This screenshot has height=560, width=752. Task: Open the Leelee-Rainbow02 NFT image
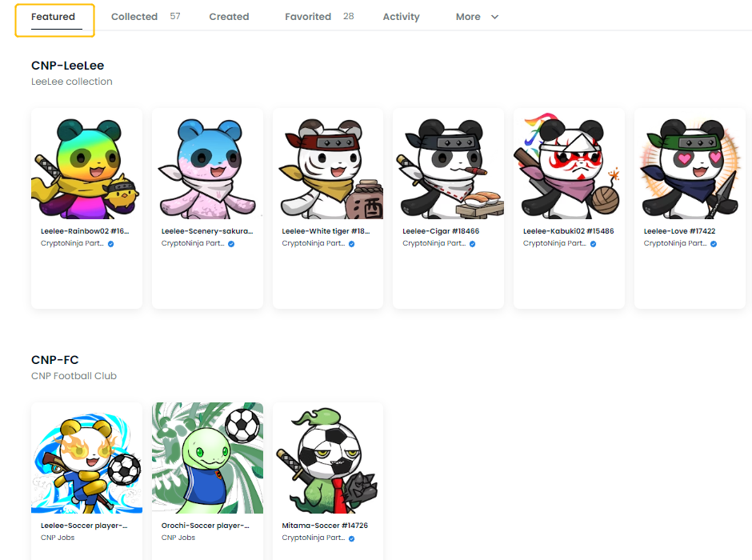pyautogui.click(x=87, y=163)
